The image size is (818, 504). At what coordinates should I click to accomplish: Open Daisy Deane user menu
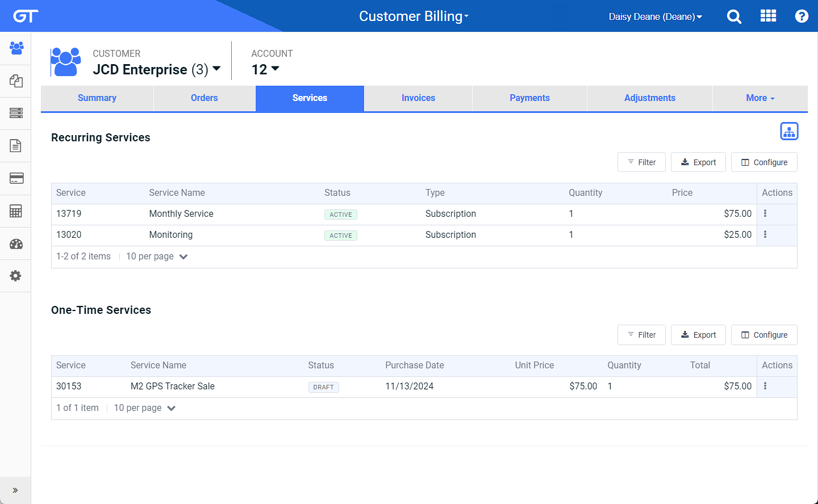click(x=656, y=16)
